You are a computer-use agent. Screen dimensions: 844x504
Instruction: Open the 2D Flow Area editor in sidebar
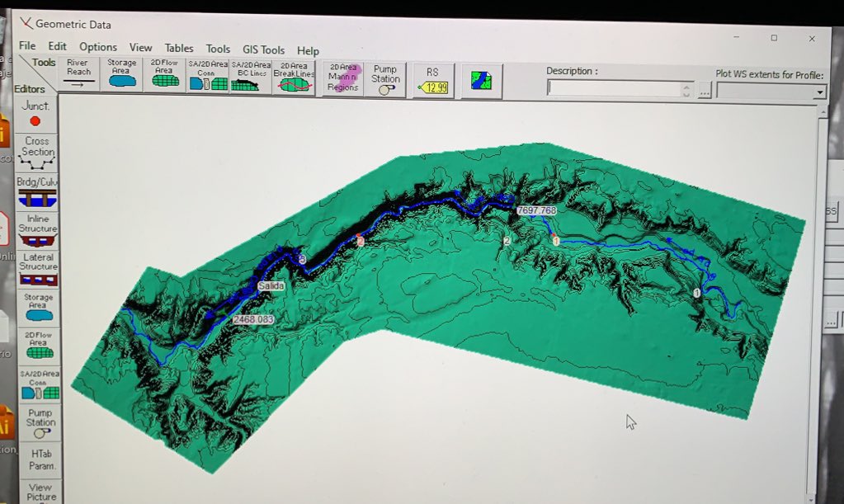pyautogui.click(x=40, y=346)
